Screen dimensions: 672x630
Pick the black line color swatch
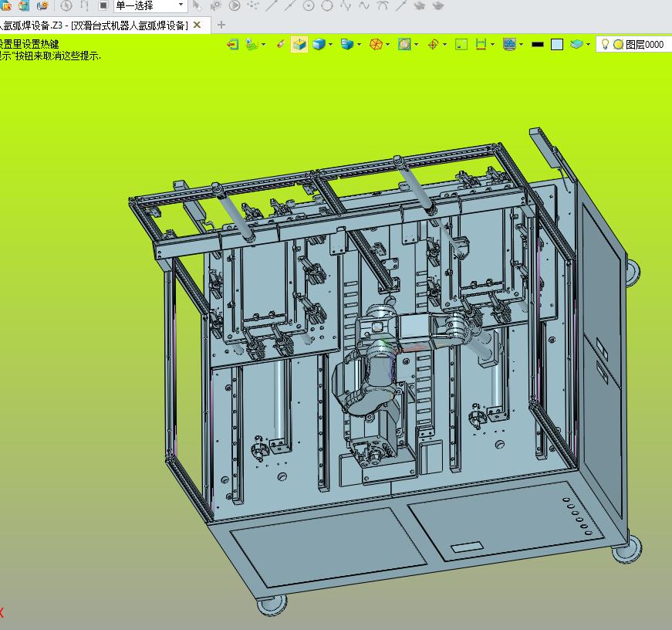pyautogui.click(x=538, y=44)
